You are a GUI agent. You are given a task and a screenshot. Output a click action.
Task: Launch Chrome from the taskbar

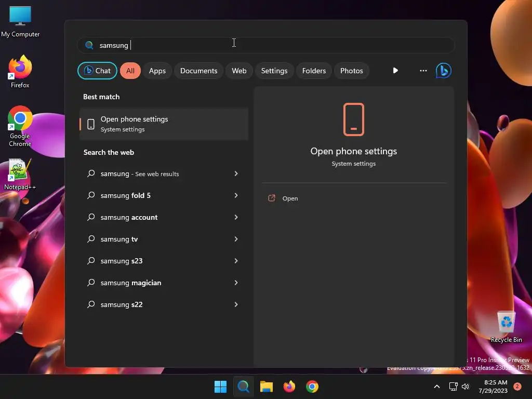[x=312, y=387]
